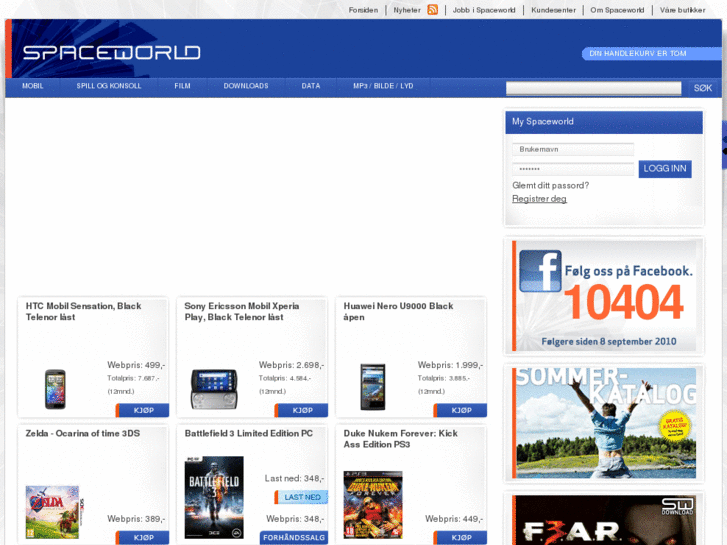Click FORHÅNDSSALG for Battlefield 3

point(294,538)
